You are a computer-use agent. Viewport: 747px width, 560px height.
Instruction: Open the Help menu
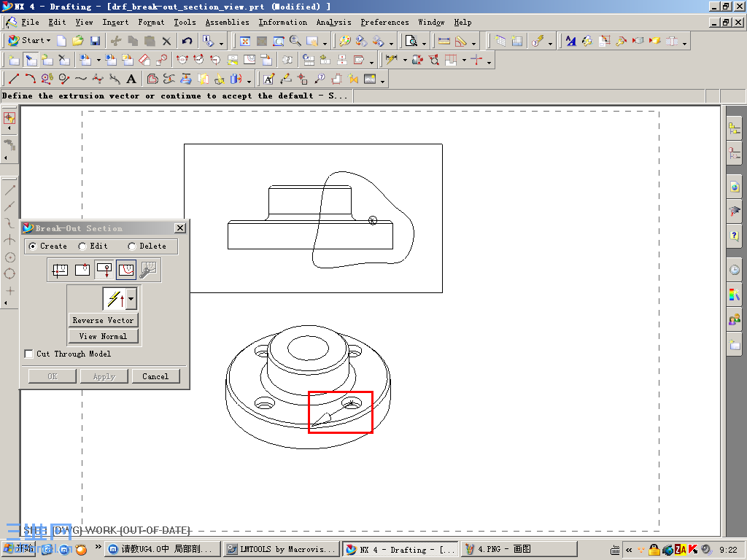pyautogui.click(x=462, y=23)
